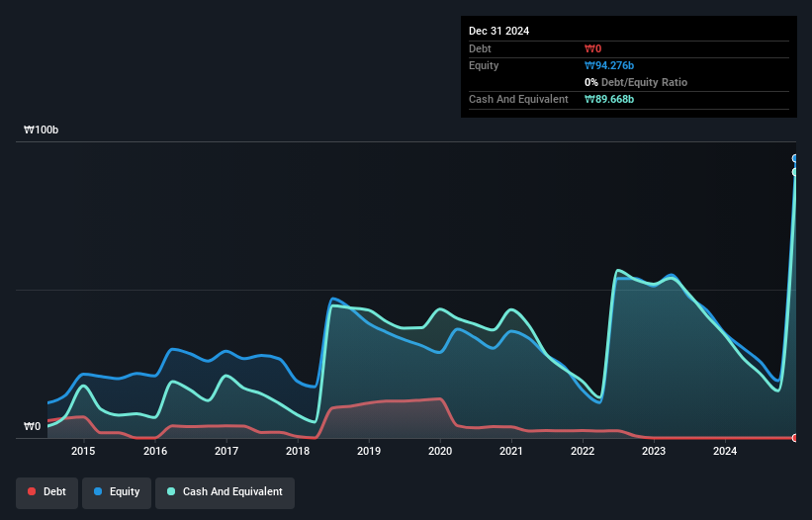Click the Equity row label in tooltip
The height and width of the screenshot is (520, 812).
[484, 65]
